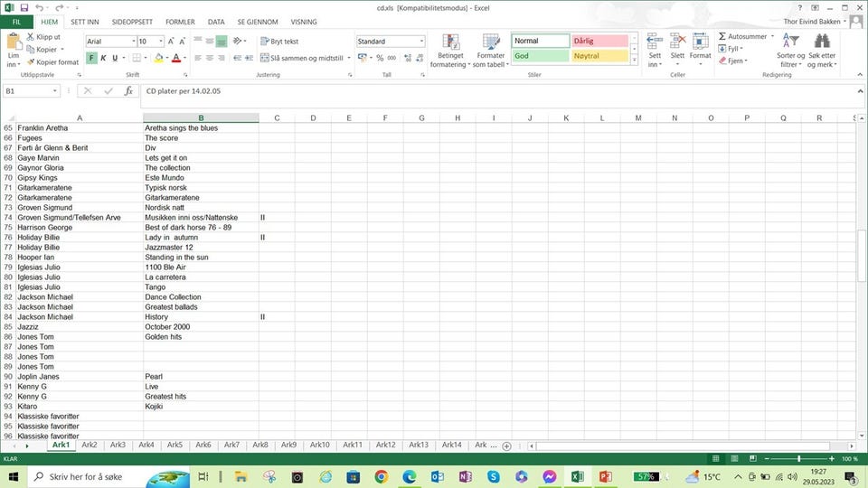Open Formater som tabell menu
This screenshot has width=868, height=488.
pos(490,51)
